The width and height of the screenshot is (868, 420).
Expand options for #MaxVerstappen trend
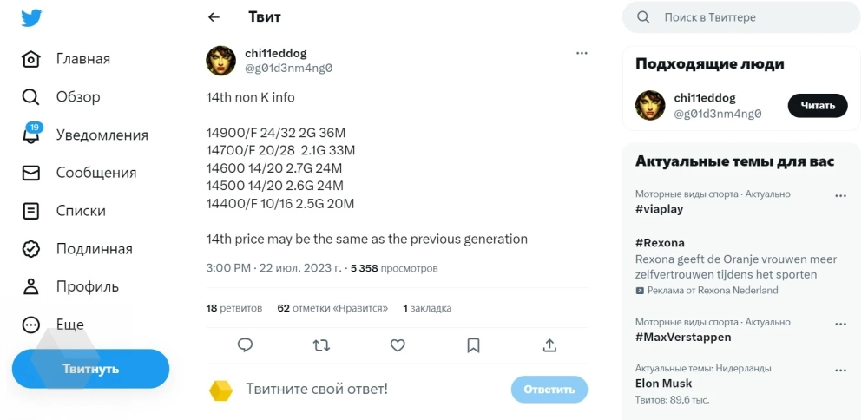[840, 324]
